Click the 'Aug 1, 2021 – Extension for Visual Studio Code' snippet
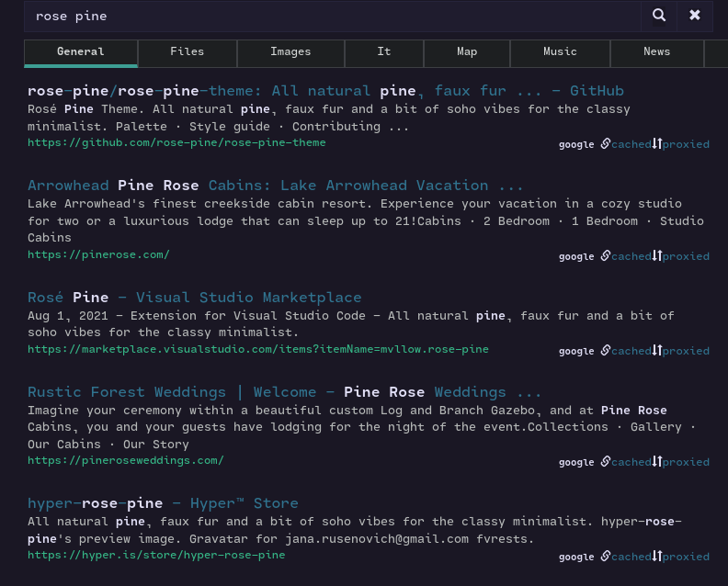Screen dimensions: 728x586 click(x=197, y=316)
